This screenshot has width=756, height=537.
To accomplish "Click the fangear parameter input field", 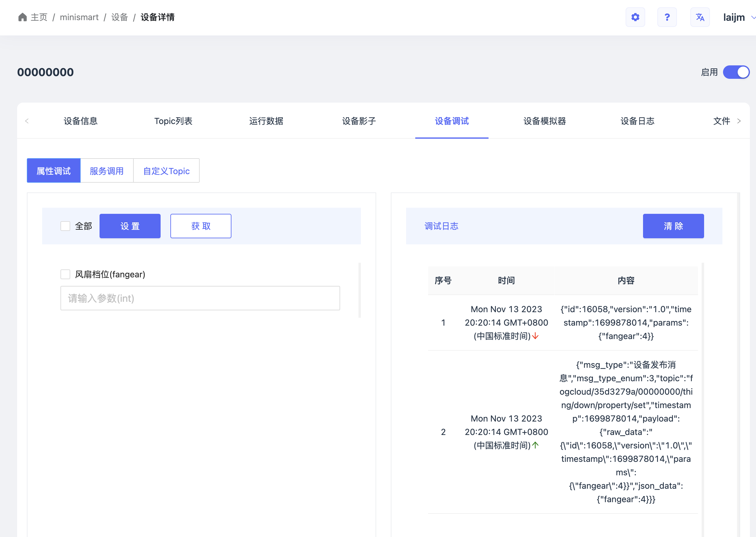I will (x=200, y=298).
